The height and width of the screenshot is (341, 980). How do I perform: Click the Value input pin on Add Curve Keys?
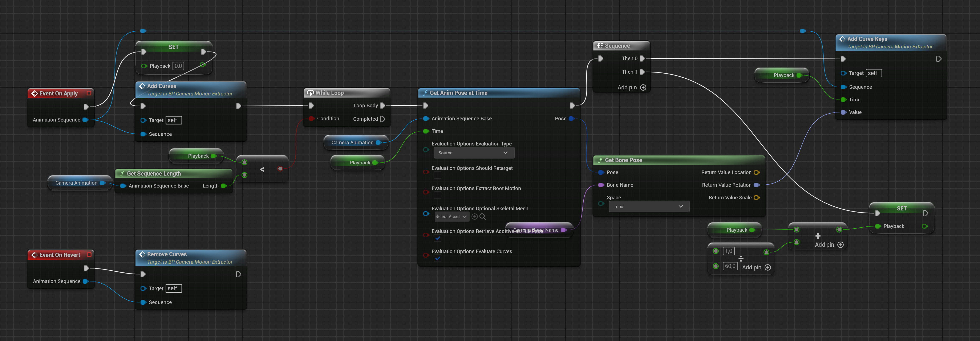(x=843, y=112)
